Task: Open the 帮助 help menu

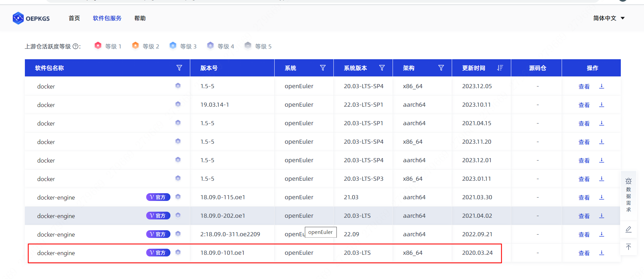Action: click(140, 18)
